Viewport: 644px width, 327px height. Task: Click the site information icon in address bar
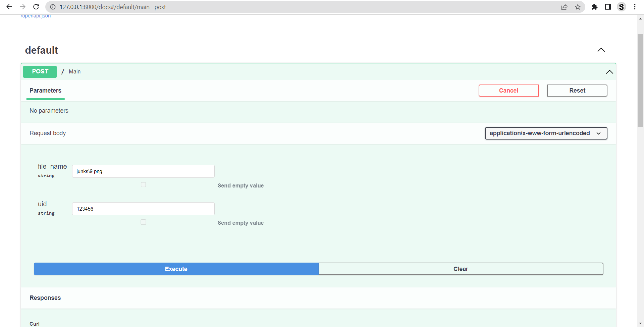(53, 7)
